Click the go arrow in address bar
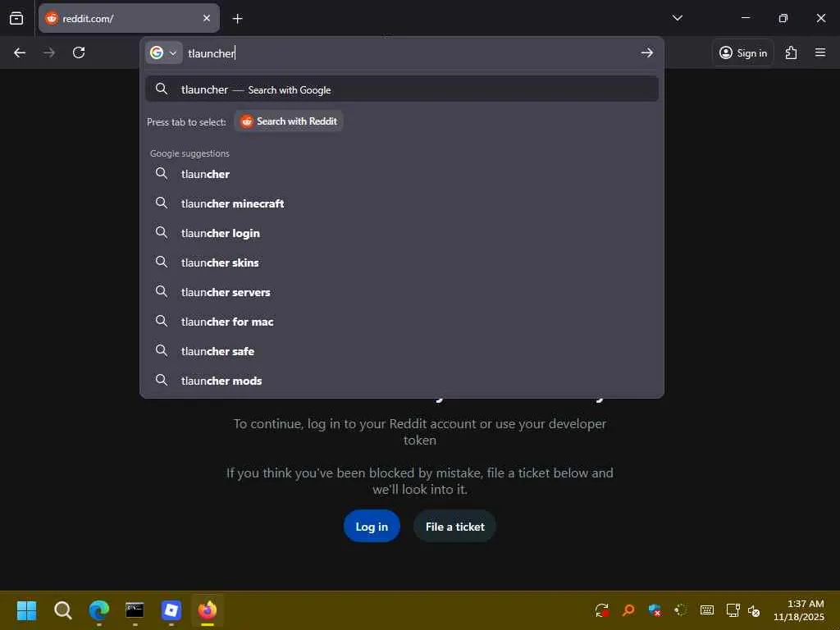This screenshot has height=630, width=840. [647, 52]
